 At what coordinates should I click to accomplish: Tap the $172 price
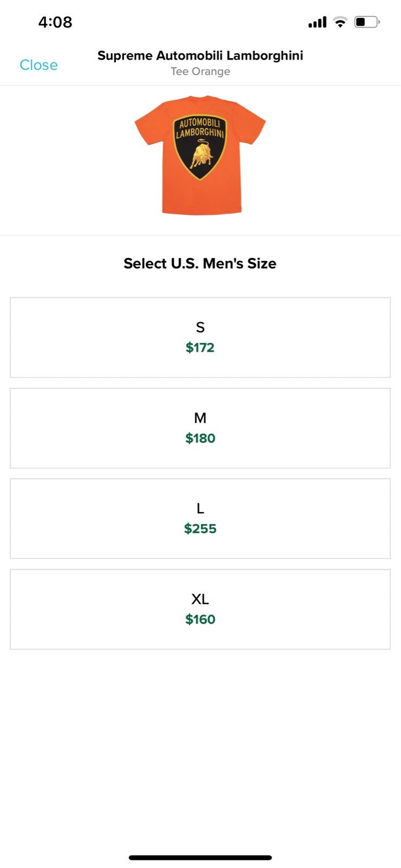point(200,348)
